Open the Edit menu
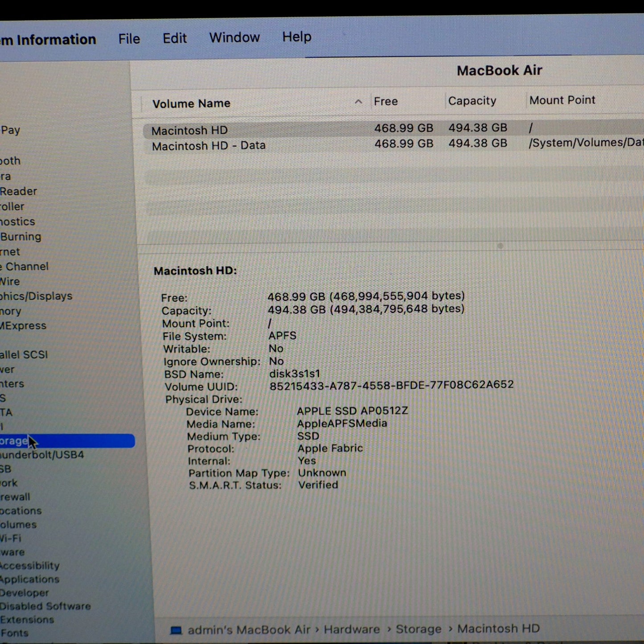The width and height of the screenshot is (644, 644). (175, 38)
